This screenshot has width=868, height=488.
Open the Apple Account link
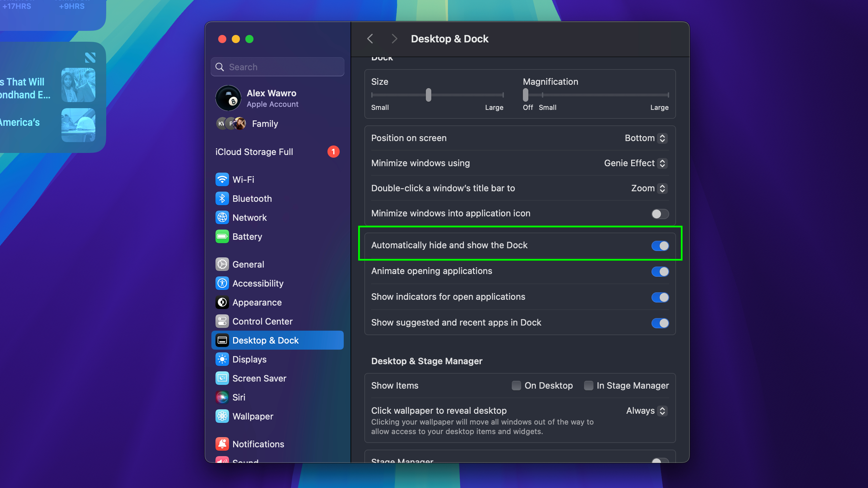[x=272, y=104]
